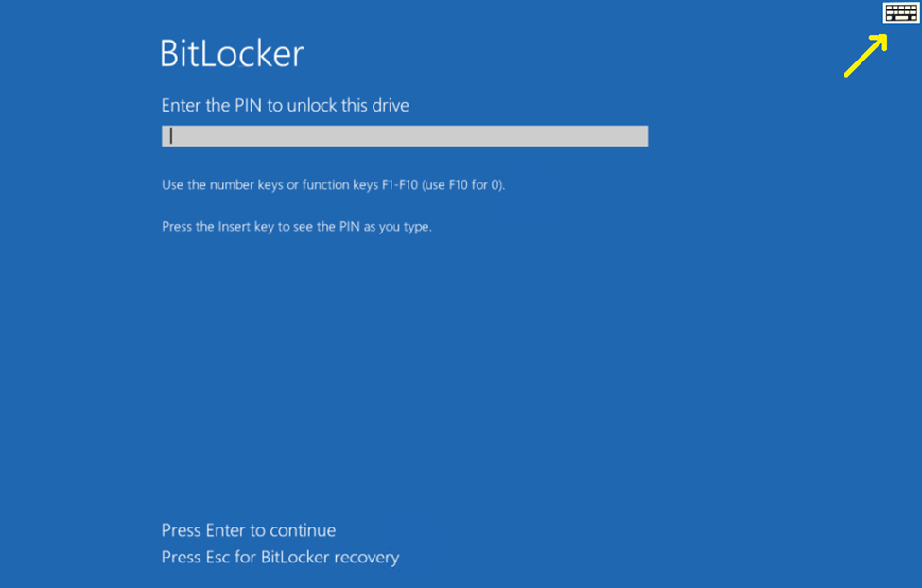922x588 pixels.
Task: Click 'Enter the PIN to unlock this drive' label
Action: [x=285, y=105]
